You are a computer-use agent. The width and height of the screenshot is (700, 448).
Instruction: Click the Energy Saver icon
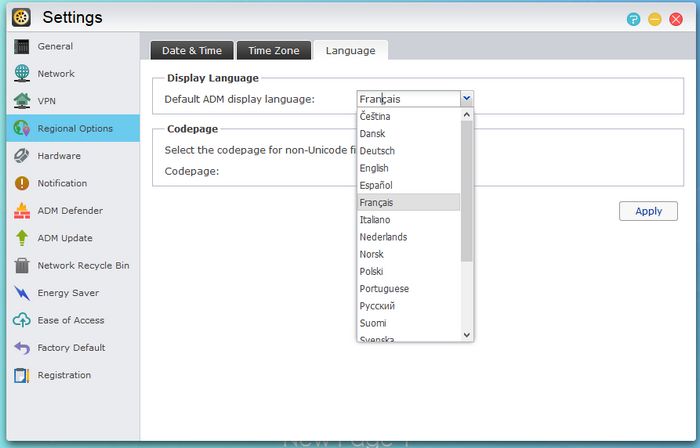point(21,293)
